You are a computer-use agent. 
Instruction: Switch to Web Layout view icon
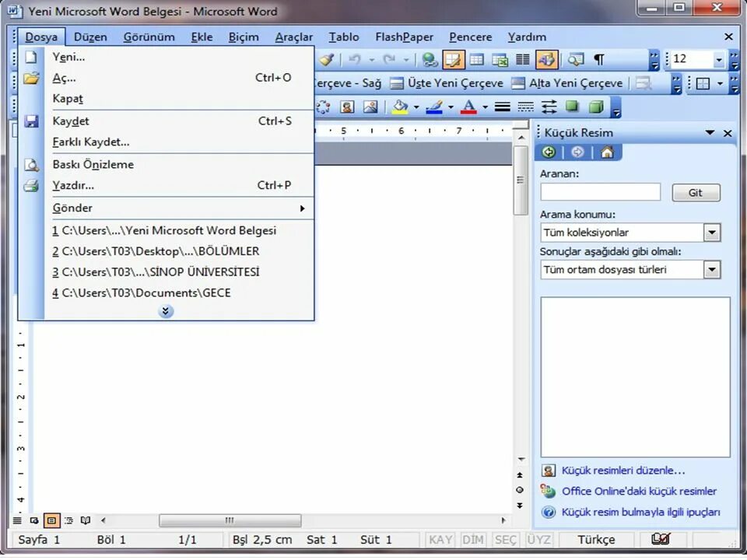coord(33,520)
